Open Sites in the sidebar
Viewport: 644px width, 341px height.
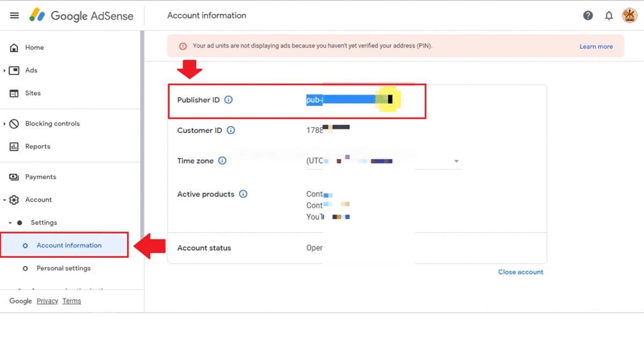click(x=33, y=93)
